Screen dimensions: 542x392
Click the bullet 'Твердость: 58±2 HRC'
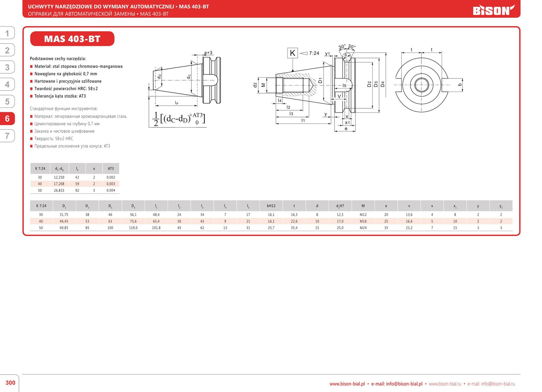[x=54, y=139]
